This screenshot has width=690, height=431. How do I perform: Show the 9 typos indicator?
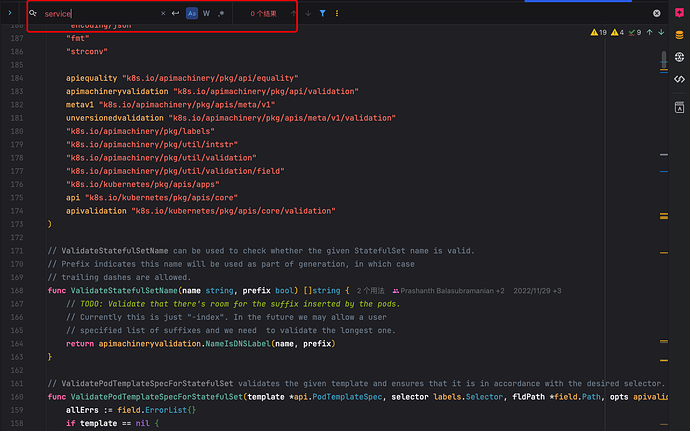tap(635, 32)
